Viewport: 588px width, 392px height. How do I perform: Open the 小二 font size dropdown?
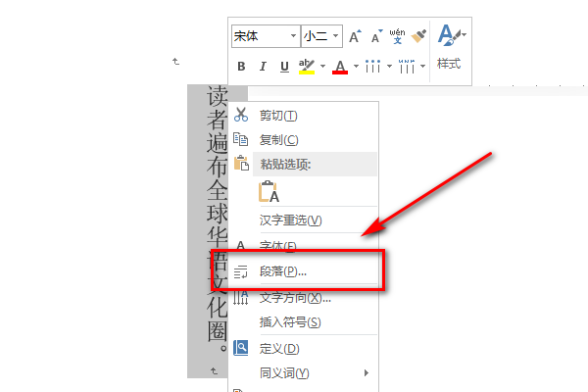(335, 36)
